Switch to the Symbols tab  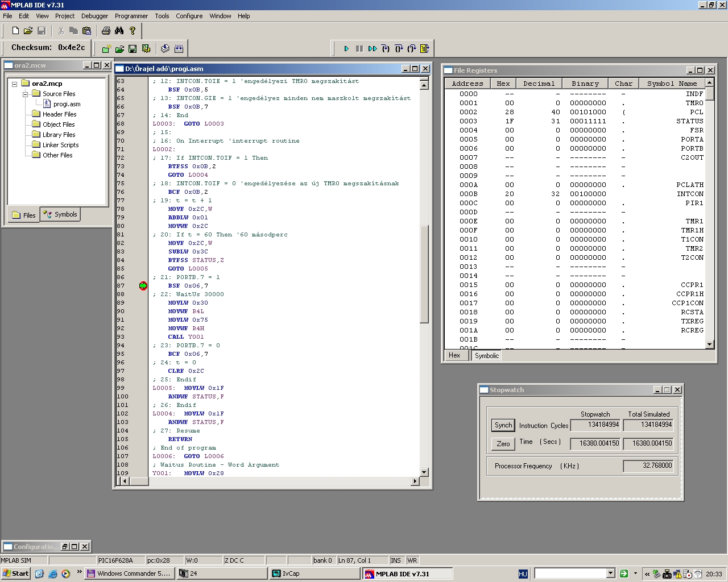pyautogui.click(x=60, y=215)
